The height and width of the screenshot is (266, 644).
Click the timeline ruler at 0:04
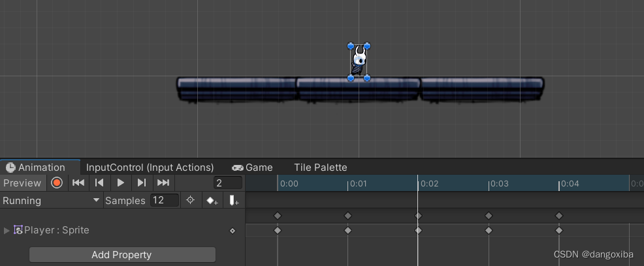click(570, 184)
